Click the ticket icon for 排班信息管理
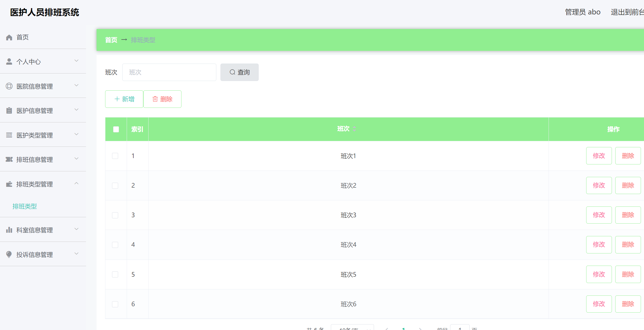Image resolution: width=644 pixels, height=330 pixels. tap(9, 159)
